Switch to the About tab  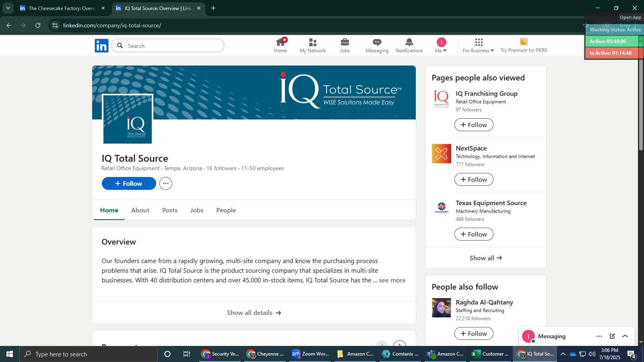pyautogui.click(x=140, y=210)
